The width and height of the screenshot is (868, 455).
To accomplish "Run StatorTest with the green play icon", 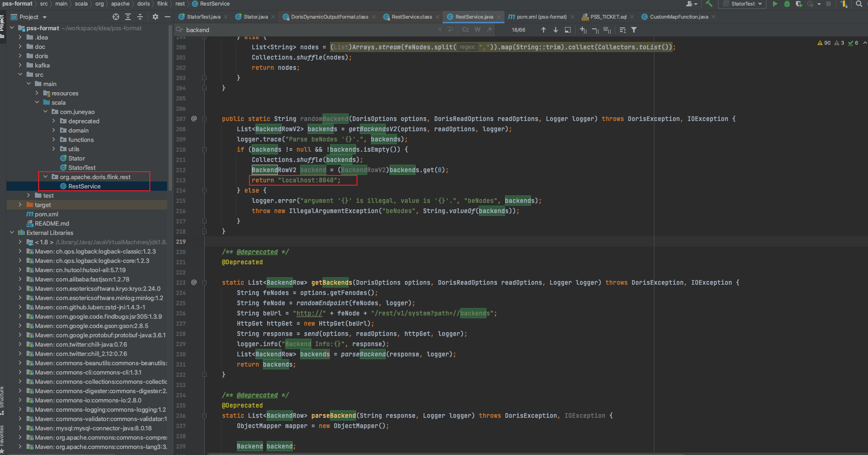I will point(775,4).
